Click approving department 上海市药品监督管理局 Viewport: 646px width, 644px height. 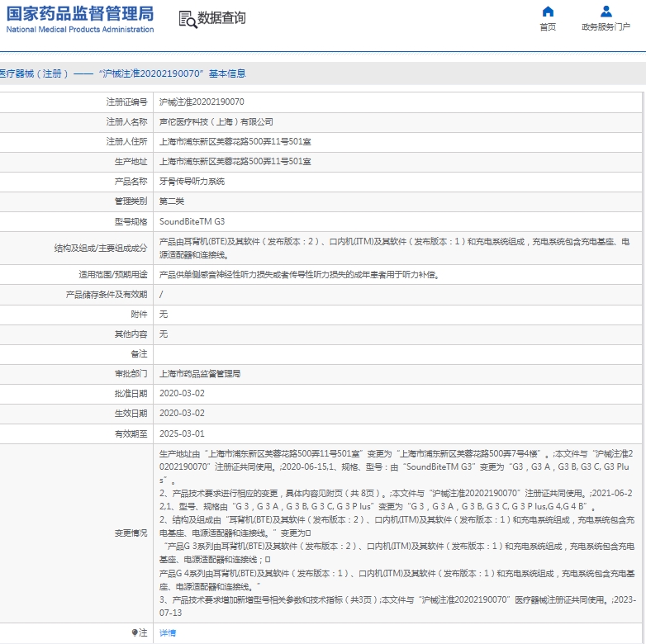point(200,374)
